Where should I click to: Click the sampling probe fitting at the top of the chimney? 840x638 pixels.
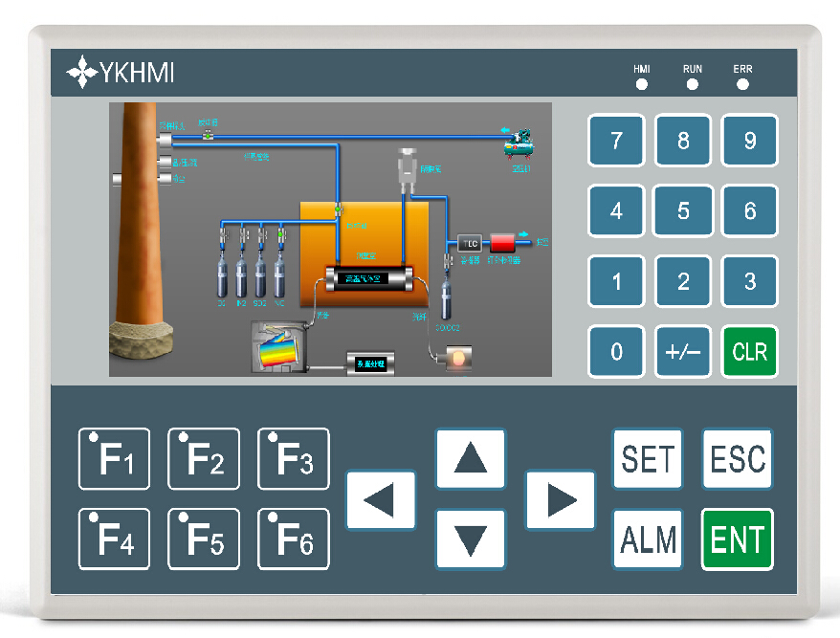165,141
